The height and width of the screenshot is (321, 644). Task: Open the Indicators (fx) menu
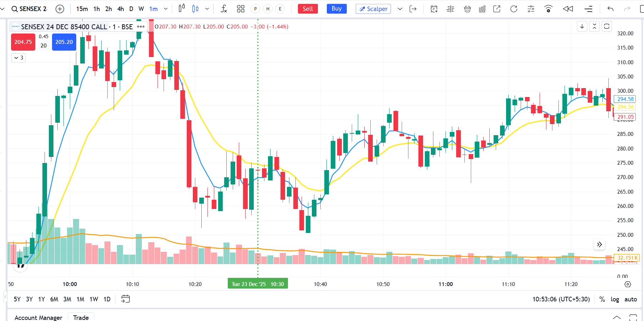[x=223, y=9]
